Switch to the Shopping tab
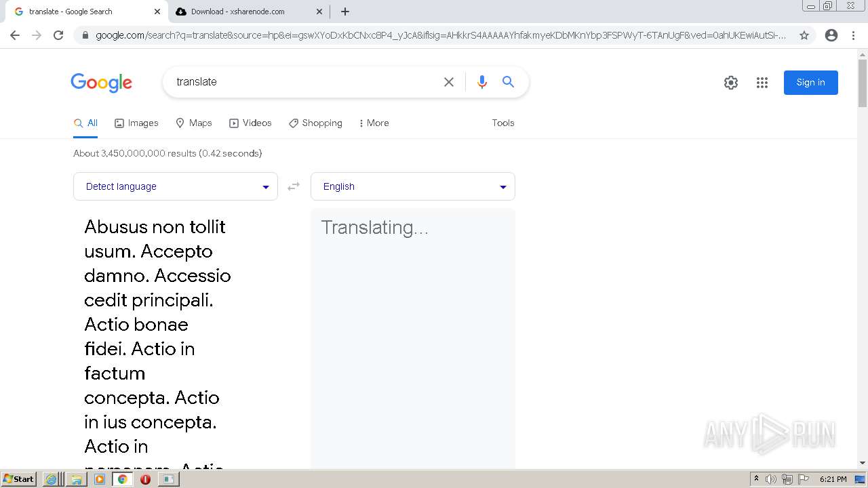Image resolution: width=868 pixels, height=488 pixels. pos(315,123)
